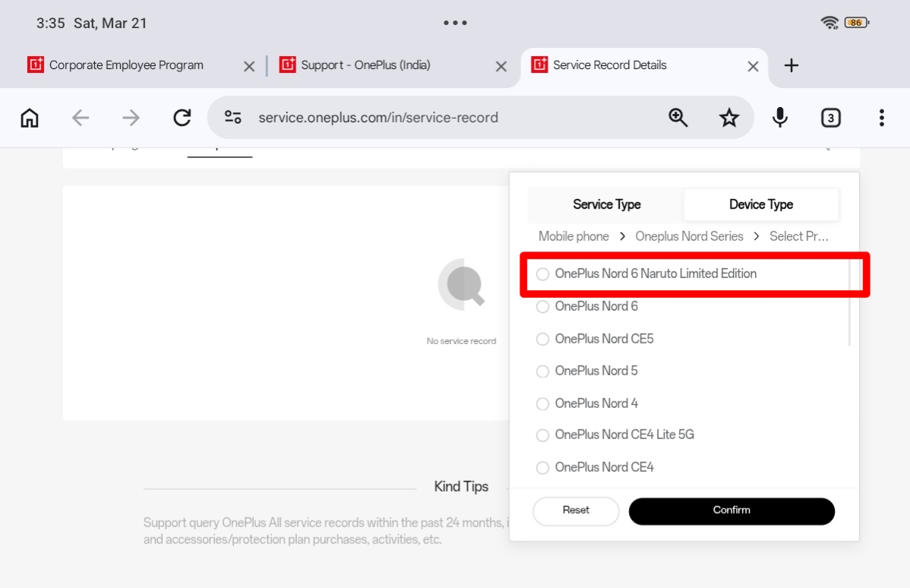The image size is (910, 588).
Task: Open the Chrome three-dot menu
Action: pos(881,118)
